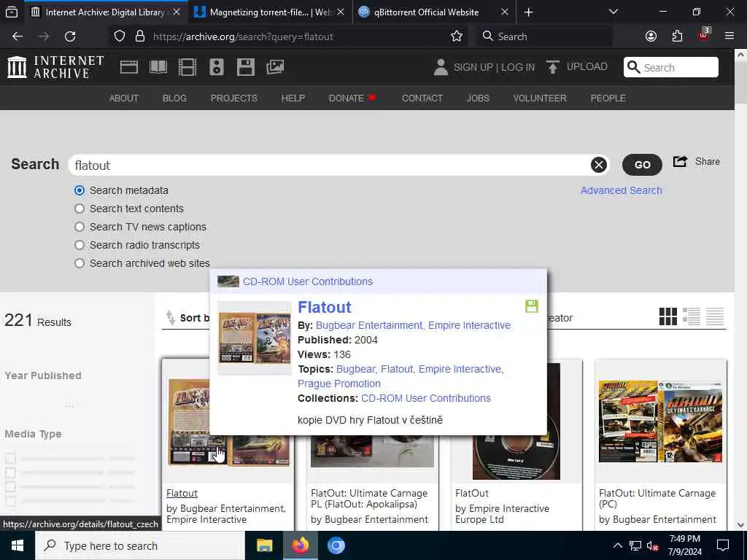Click the user avatar icon near Sign Up
The width and height of the screenshot is (747, 560).
click(x=441, y=67)
